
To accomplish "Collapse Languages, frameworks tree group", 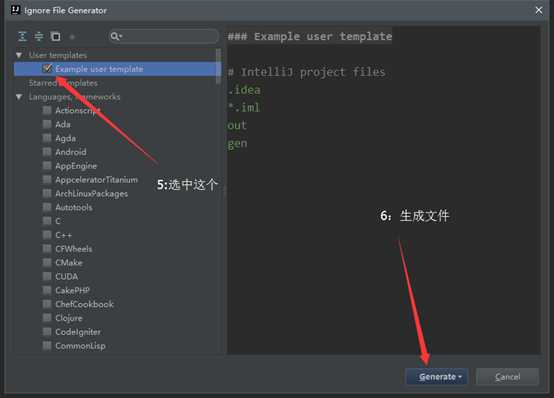I will 19,97.
